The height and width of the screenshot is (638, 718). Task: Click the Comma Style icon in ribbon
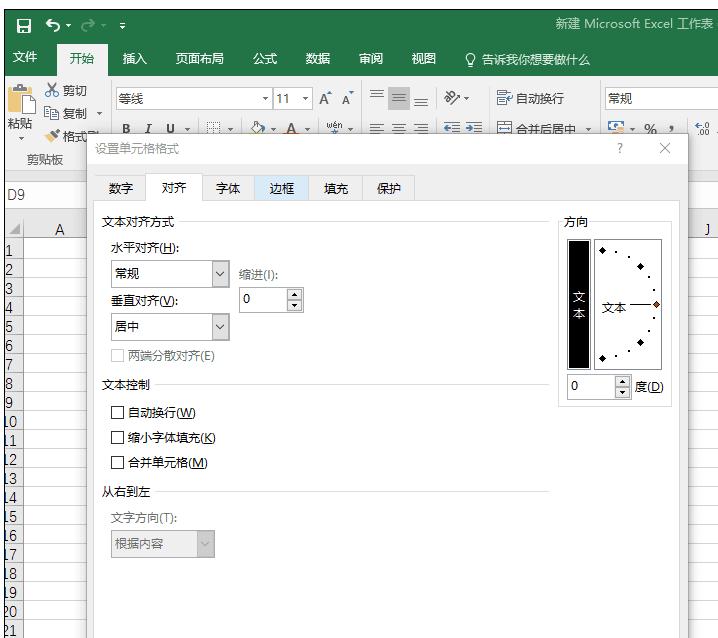[x=671, y=128]
